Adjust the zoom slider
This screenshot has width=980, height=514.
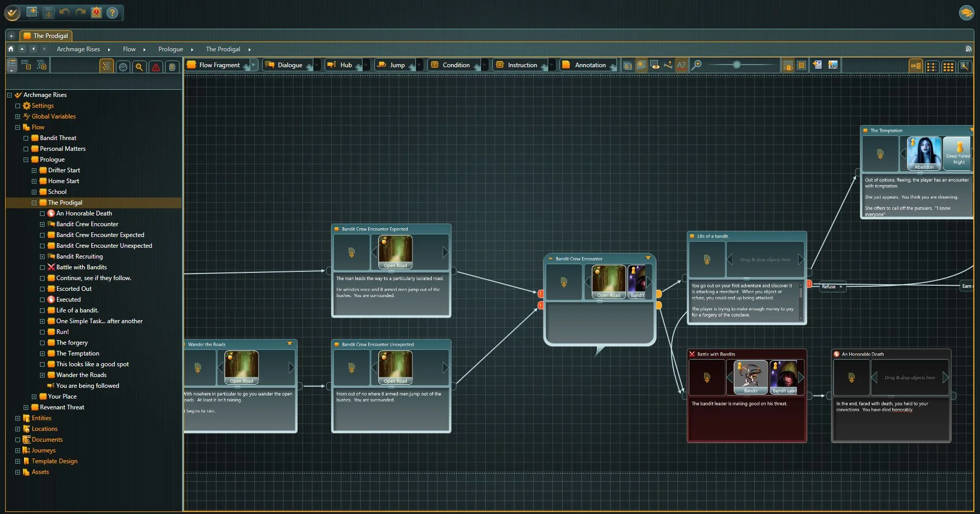pyautogui.click(x=737, y=65)
